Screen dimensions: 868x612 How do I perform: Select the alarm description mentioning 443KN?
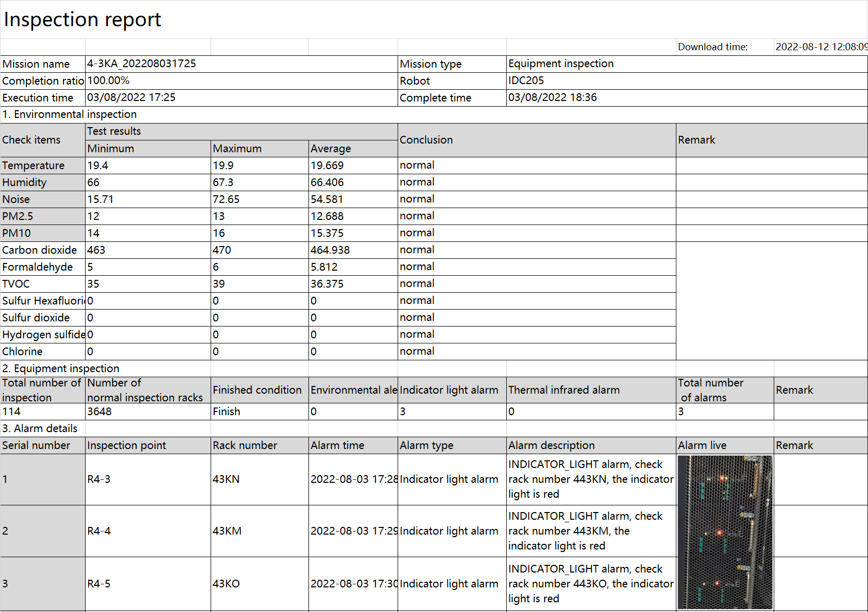pos(590,479)
